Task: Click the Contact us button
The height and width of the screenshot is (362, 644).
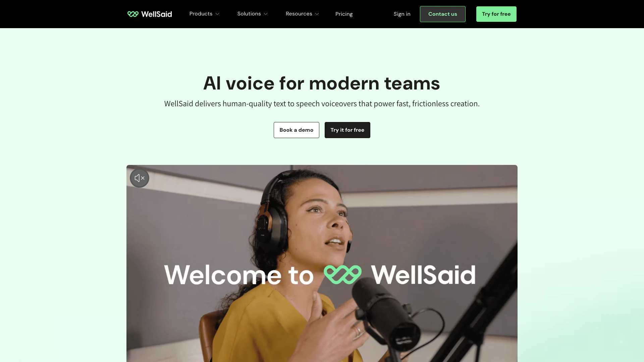Action: (442, 14)
